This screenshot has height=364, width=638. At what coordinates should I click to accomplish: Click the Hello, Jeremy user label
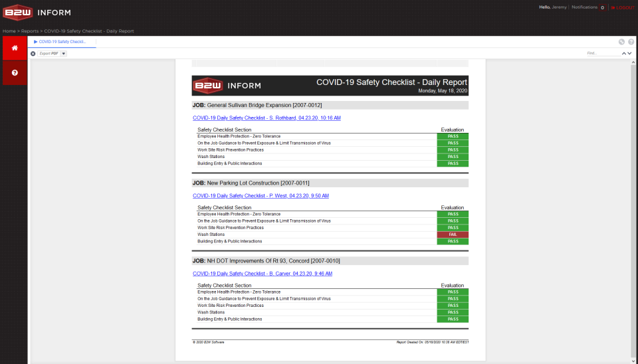552,7
